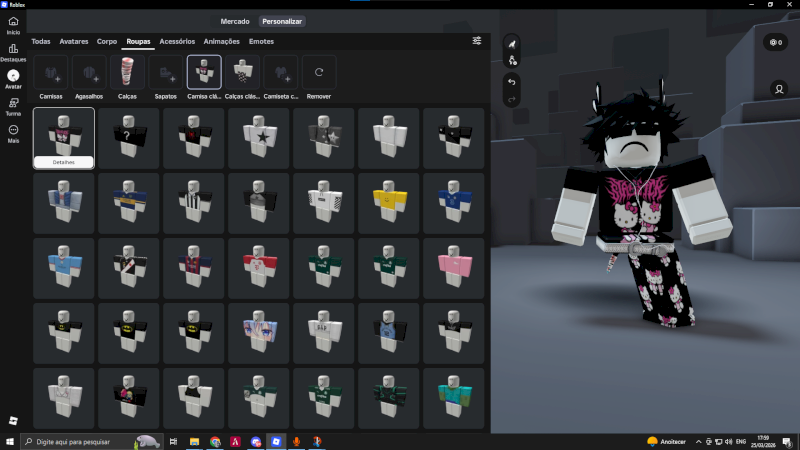
Task: Open the Avatar section in sidebar
Action: 13,80
